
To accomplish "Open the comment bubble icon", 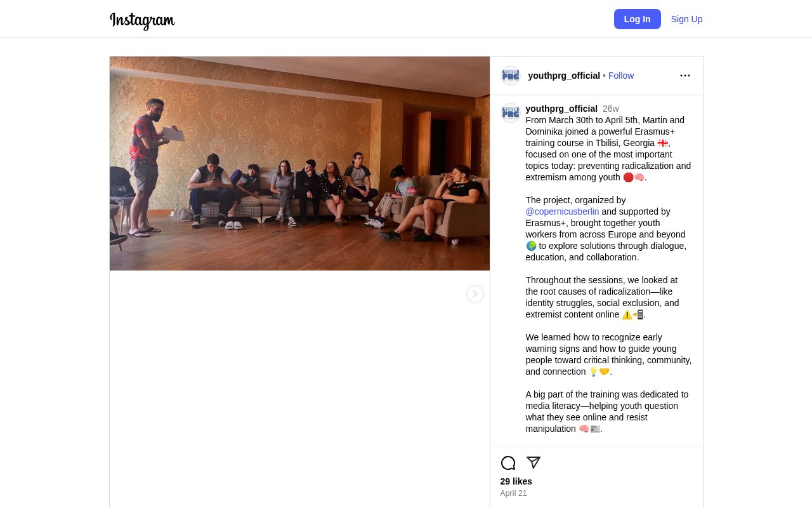I will coord(507,463).
